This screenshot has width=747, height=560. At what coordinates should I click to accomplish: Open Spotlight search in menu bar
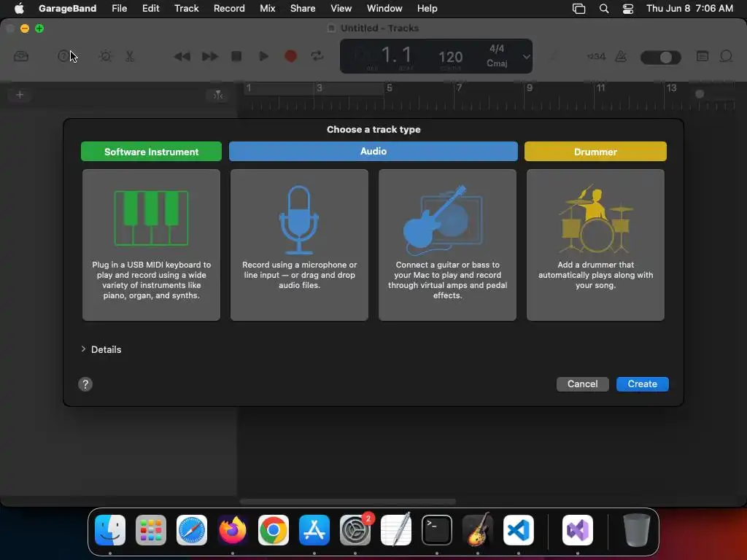tap(603, 9)
